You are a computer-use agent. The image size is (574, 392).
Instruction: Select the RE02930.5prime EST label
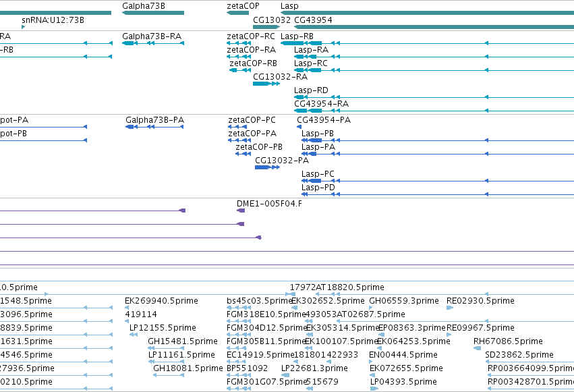pyautogui.click(x=480, y=301)
